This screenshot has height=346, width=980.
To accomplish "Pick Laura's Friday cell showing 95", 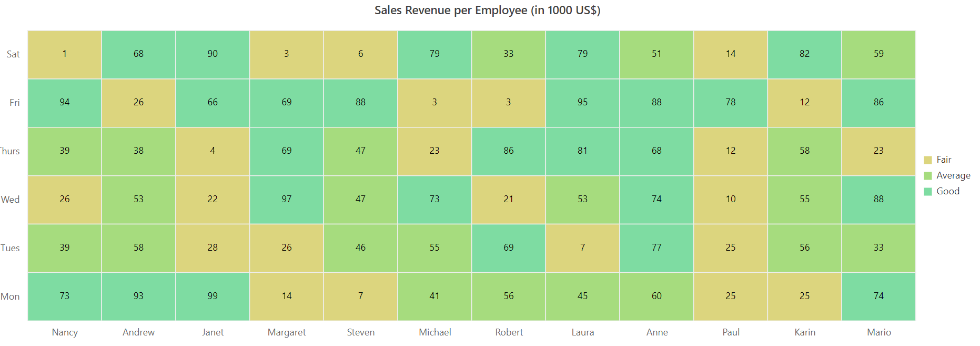I will coord(582,103).
